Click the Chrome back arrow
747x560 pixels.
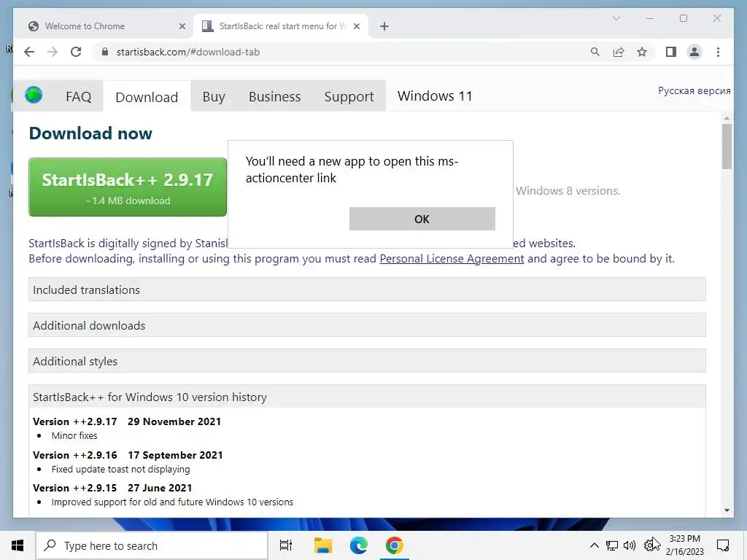(x=29, y=52)
